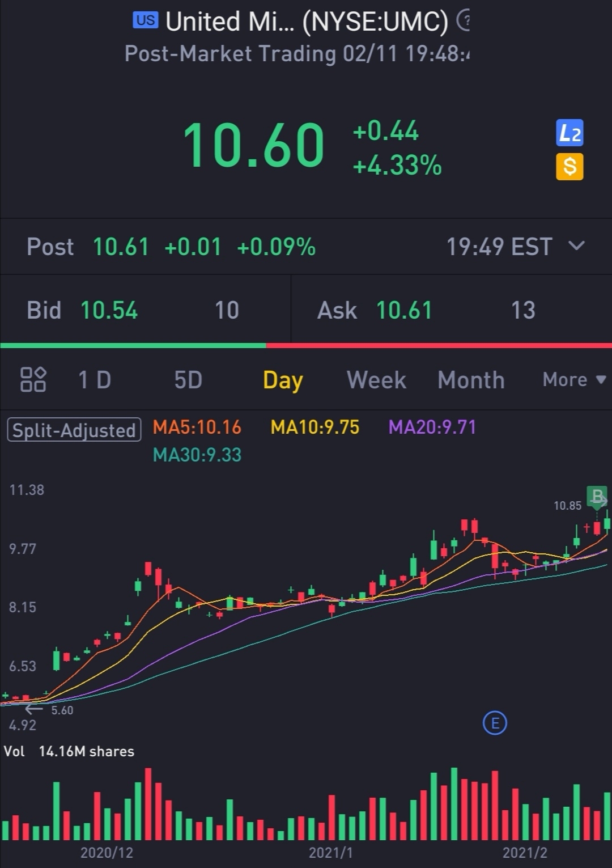Open the earnings E marker on chart
This screenshot has height=868, width=612.
tap(495, 723)
